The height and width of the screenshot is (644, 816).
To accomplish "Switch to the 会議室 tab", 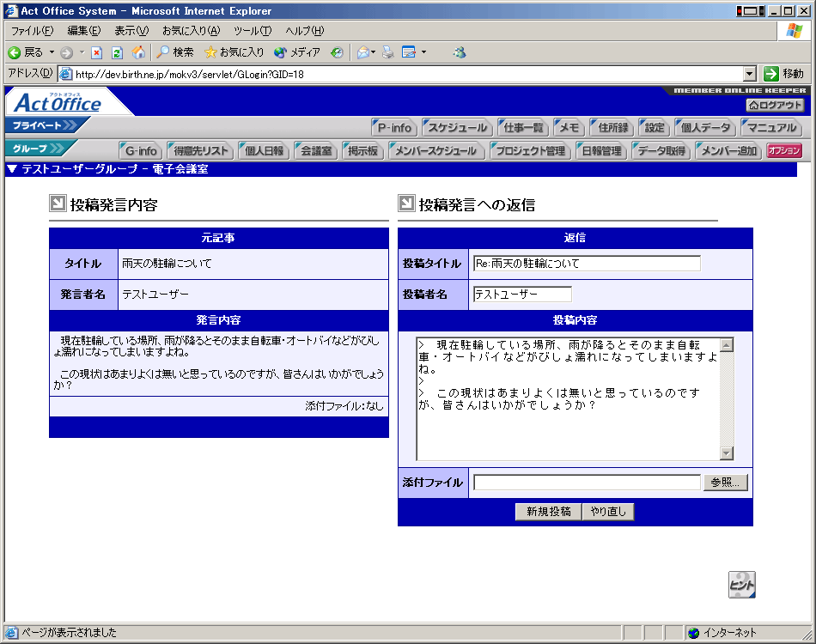I will [314, 151].
